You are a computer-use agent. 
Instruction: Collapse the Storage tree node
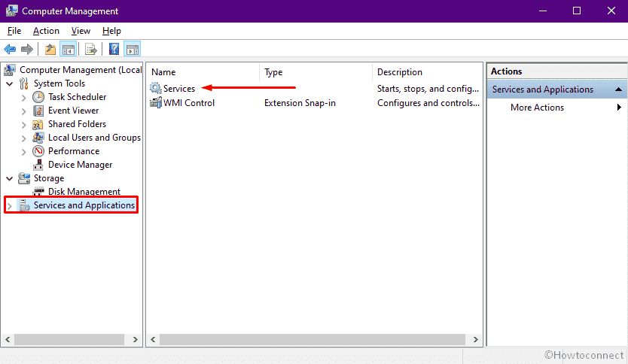(10, 179)
